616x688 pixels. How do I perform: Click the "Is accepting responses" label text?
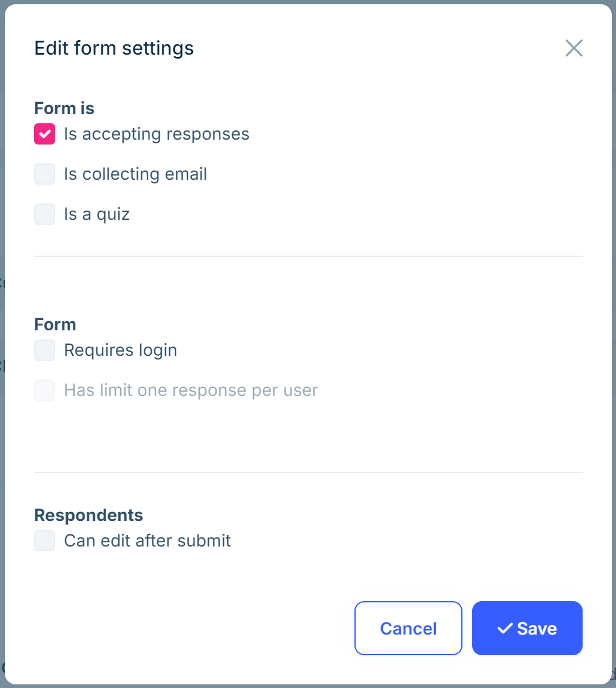point(156,134)
